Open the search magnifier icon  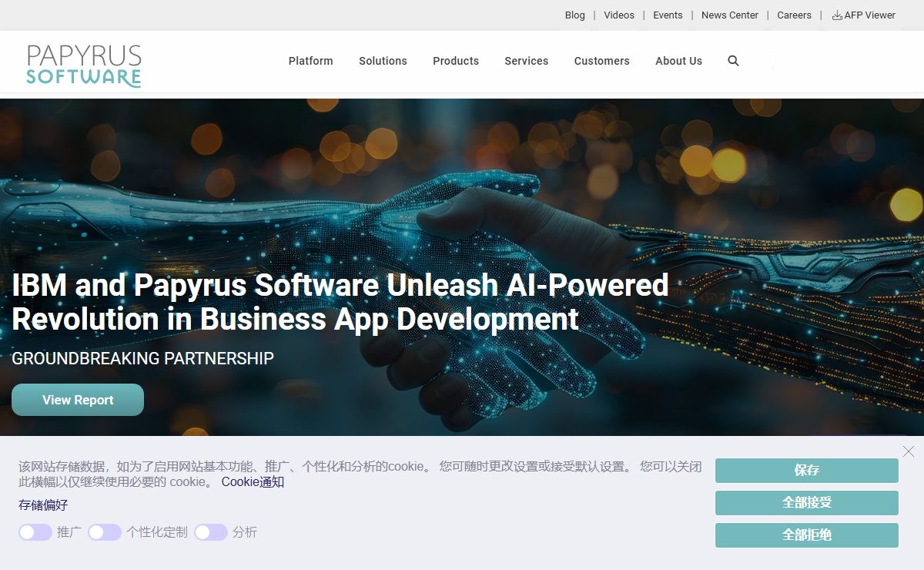tap(733, 61)
